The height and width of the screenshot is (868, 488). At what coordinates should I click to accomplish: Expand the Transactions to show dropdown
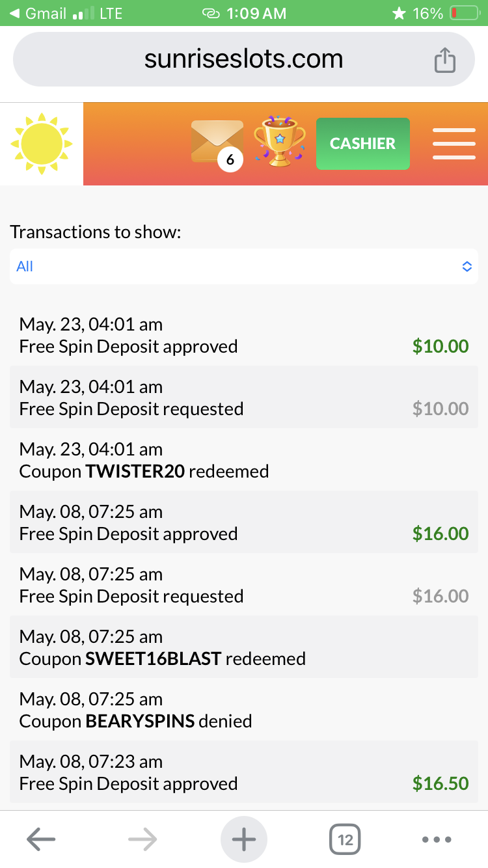[x=244, y=266]
